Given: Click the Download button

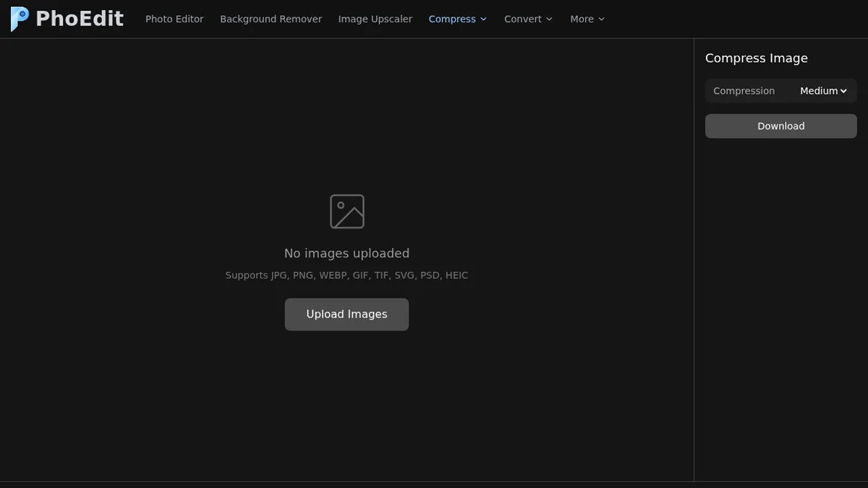Looking at the screenshot, I should click(781, 126).
